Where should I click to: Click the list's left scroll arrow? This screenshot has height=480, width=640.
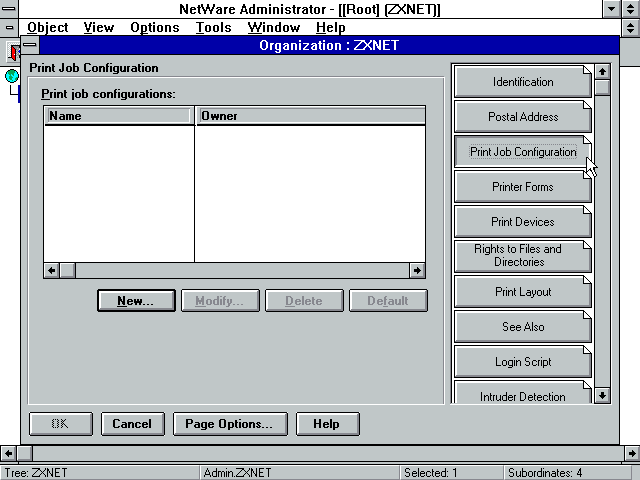click(51, 270)
